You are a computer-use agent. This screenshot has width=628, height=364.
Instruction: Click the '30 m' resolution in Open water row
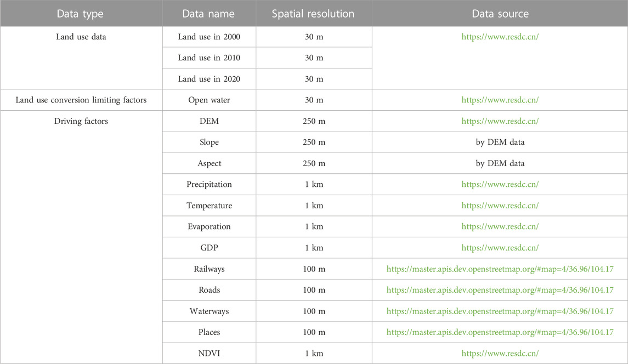click(314, 100)
